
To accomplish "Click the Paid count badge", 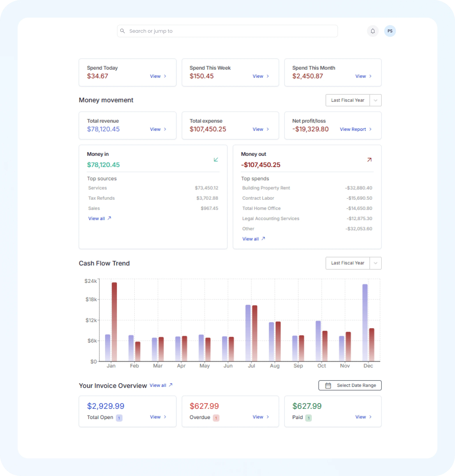I will click(x=308, y=418).
